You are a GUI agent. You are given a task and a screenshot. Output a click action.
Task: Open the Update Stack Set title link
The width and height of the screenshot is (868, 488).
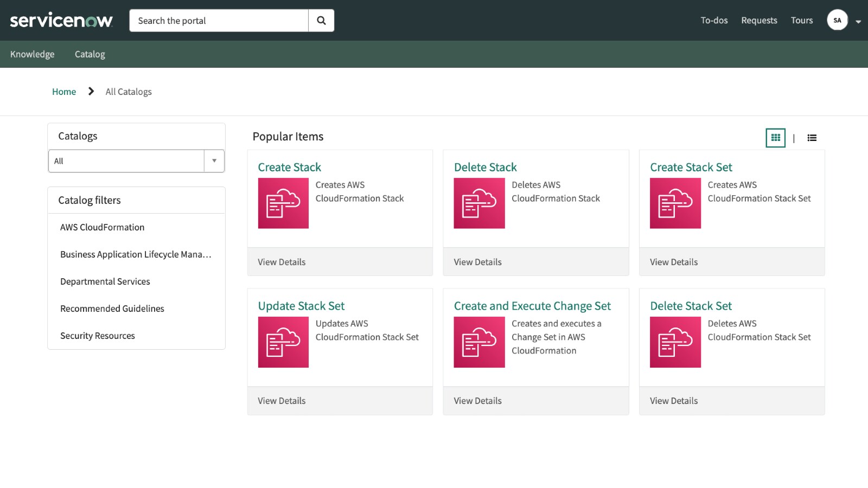click(x=301, y=306)
